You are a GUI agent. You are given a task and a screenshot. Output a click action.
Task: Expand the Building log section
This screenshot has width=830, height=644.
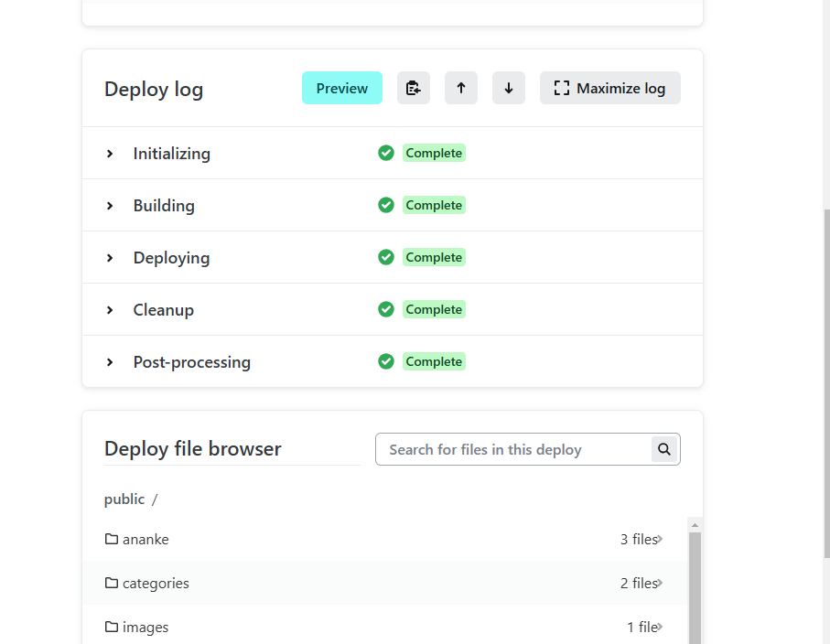110,206
